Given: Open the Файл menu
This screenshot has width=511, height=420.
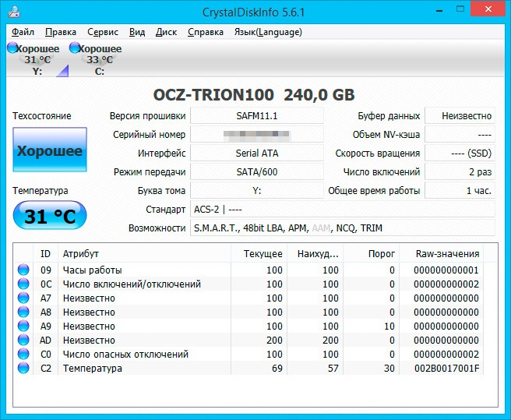Looking at the screenshot, I should click(23, 32).
